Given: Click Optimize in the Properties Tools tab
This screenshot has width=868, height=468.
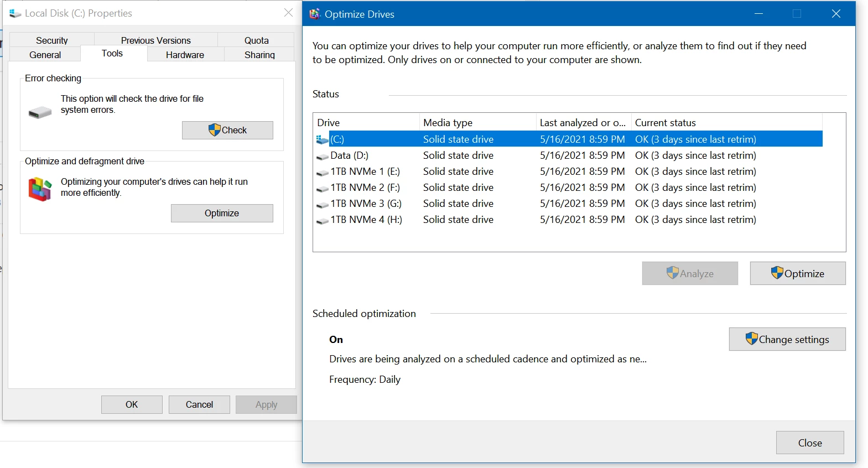Looking at the screenshot, I should (x=222, y=213).
